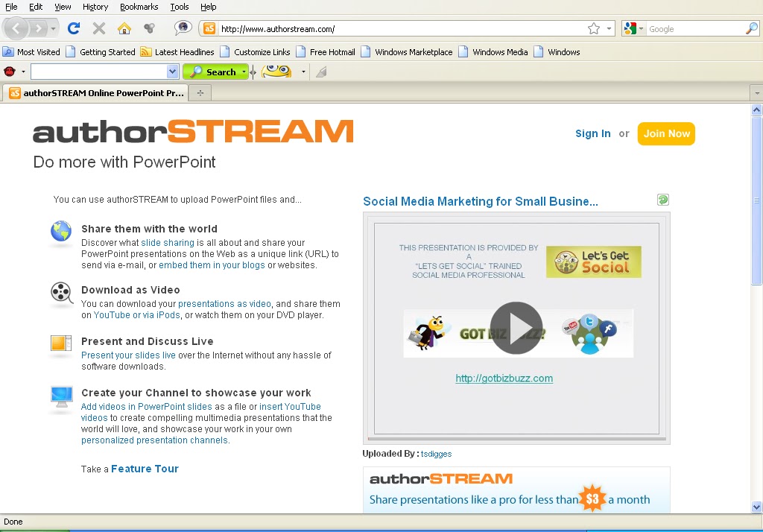The image size is (763, 532).
Task: Open the Bookmarks menu
Action: tap(139, 7)
